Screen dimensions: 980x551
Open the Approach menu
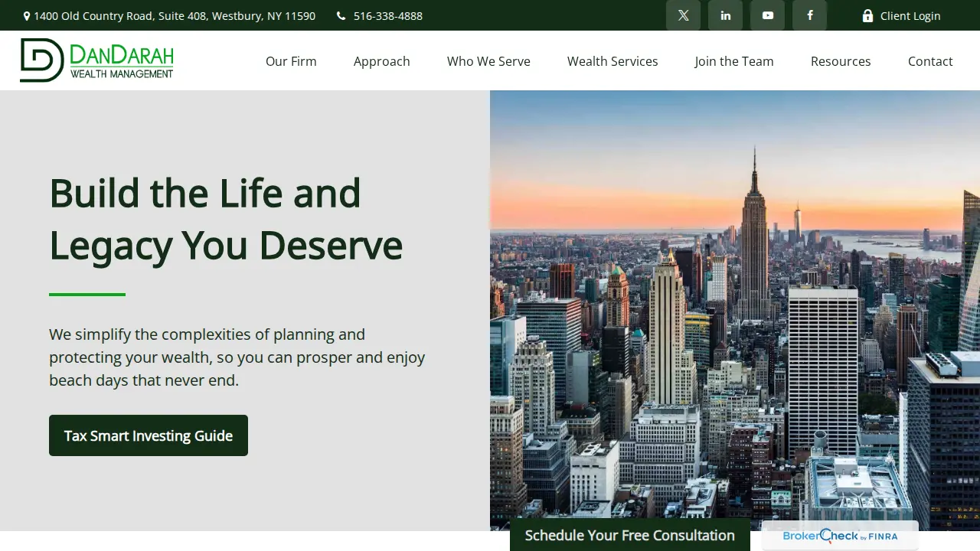[x=382, y=61]
